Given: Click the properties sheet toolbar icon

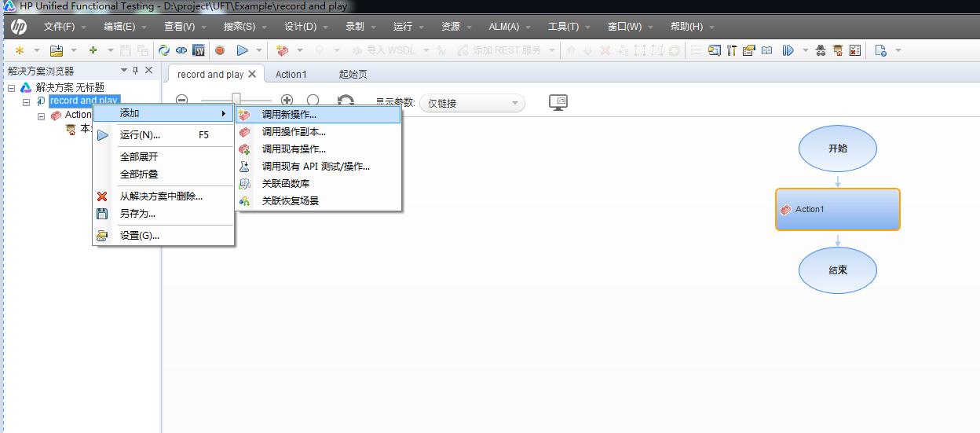Looking at the screenshot, I should pos(748,50).
